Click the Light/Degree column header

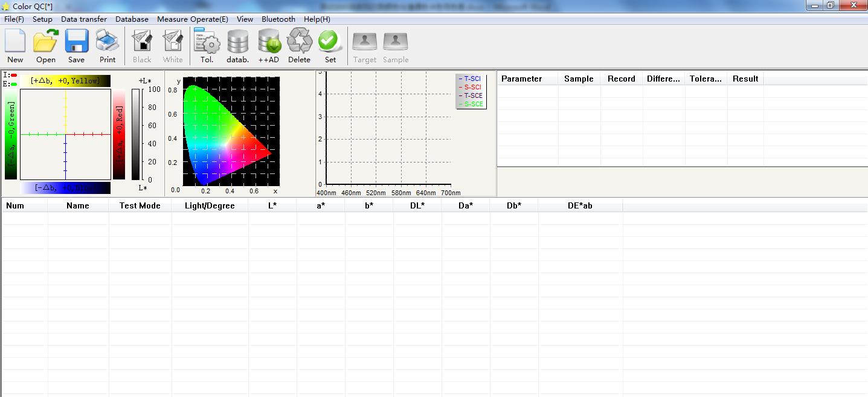(x=210, y=205)
